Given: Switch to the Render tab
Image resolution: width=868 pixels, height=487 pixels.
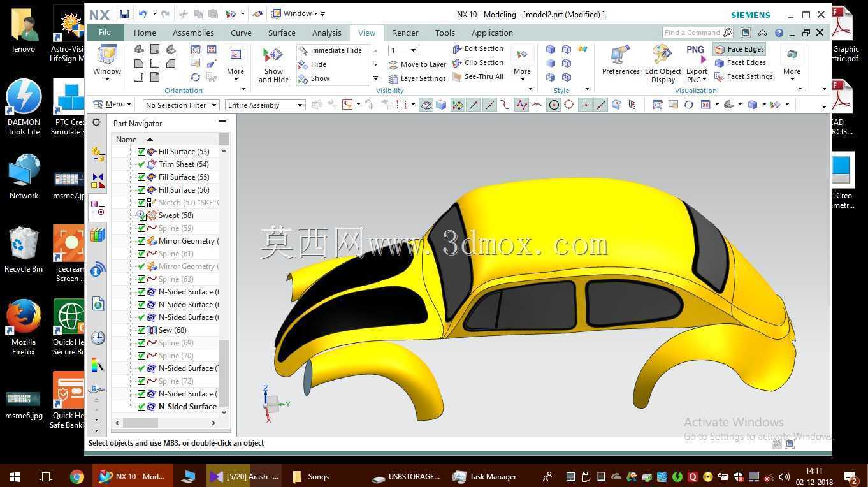Looking at the screenshot, I should pos(405,33).
